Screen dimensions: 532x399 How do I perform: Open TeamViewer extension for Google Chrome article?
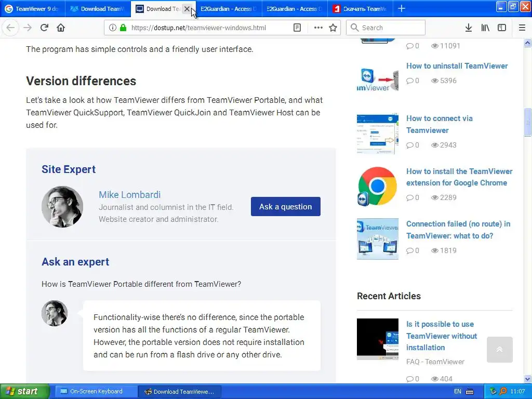point(459,177)
